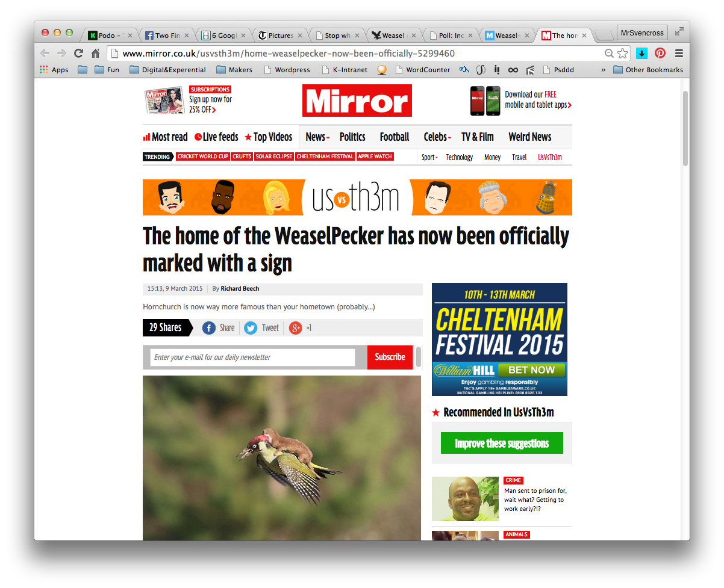This screenshot has height=588, width=724.
Task: Show hidden bookmarks with the chevron
Action: [x=604, y=70]
